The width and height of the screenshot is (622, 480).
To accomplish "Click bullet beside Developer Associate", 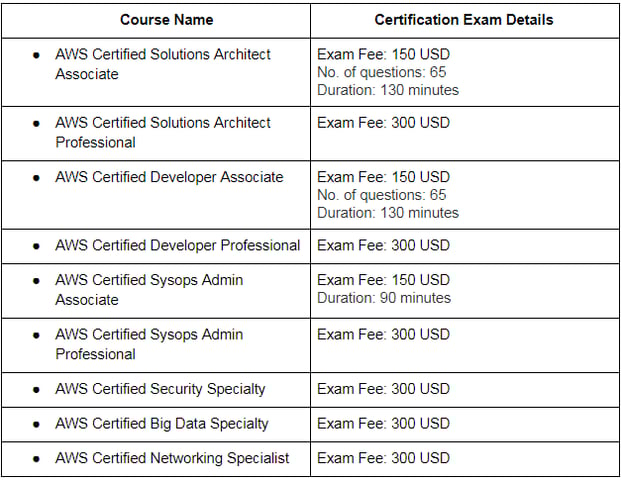I will (x=36, y=178).
